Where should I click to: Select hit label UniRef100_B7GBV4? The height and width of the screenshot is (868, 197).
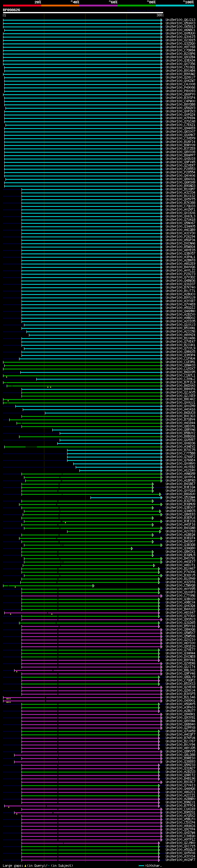(x=180, y=419)
